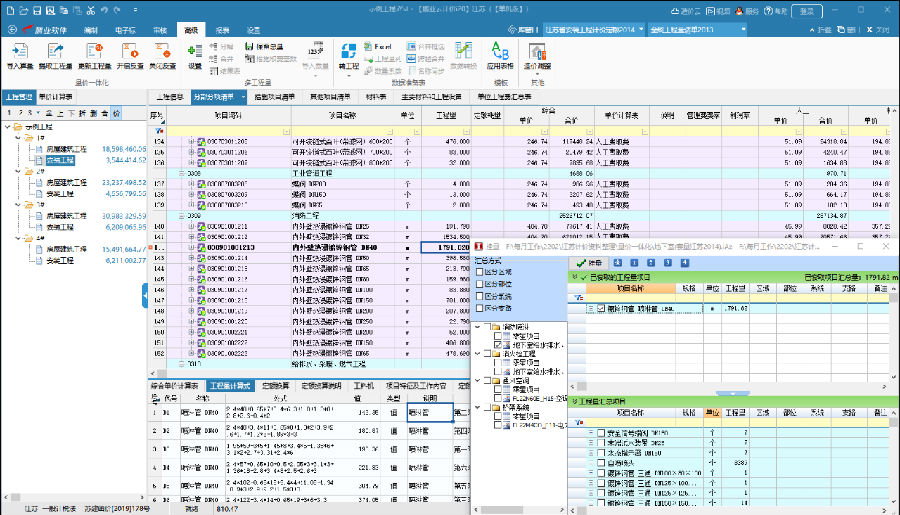Viewport: 900px width, 515px height.
Task: Collapse the 已提取的工程量项目 section
Action: click(573, 276)
